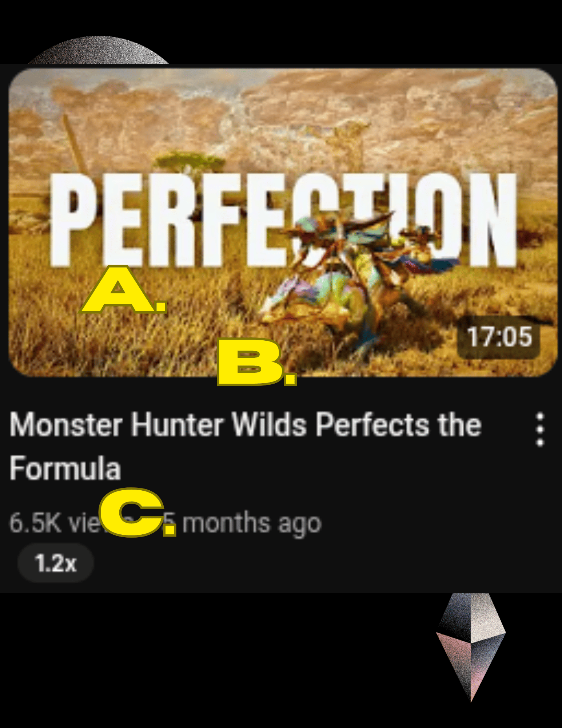Click the PERFECTION text on the thumbnail
The image size is (562, 728).
[x=283, y=220]
